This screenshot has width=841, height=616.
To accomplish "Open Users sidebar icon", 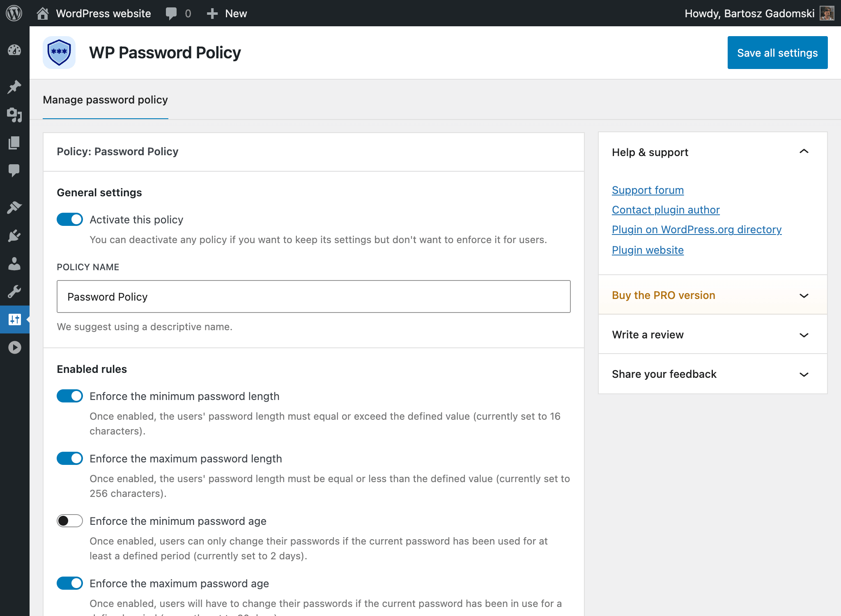I will [x=14, y=264].
